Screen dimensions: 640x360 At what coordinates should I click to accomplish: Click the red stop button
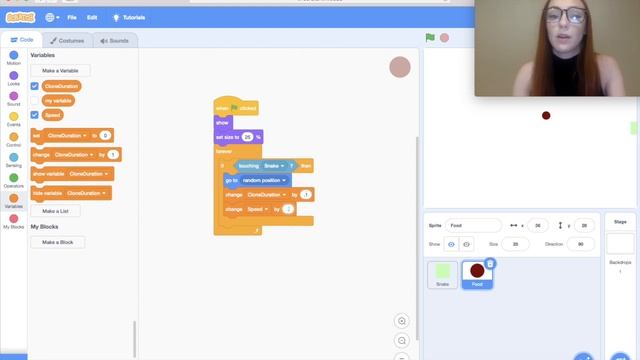pos(444,38)
